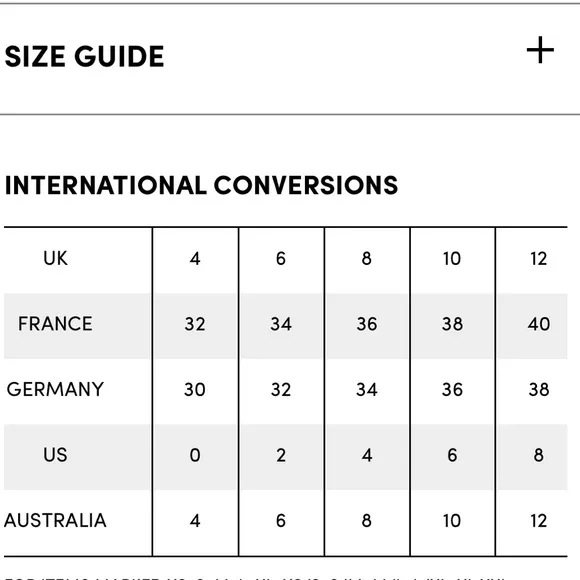
Task: Select France size 36 cell
Action: coord(367,324)
